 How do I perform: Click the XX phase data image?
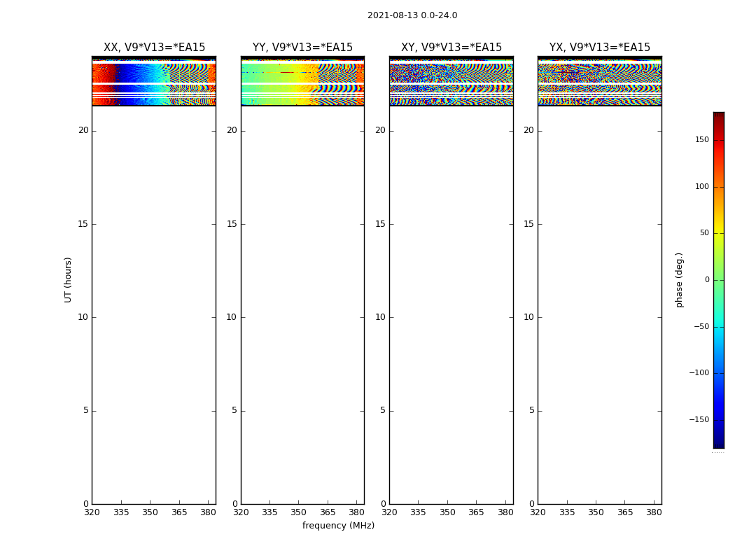coord(154,81)
